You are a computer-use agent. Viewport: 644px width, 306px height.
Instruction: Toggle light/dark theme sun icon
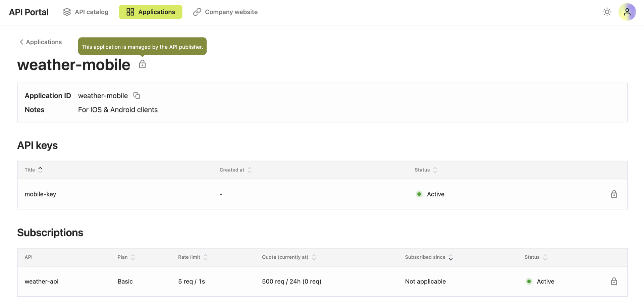coord(607,12)
